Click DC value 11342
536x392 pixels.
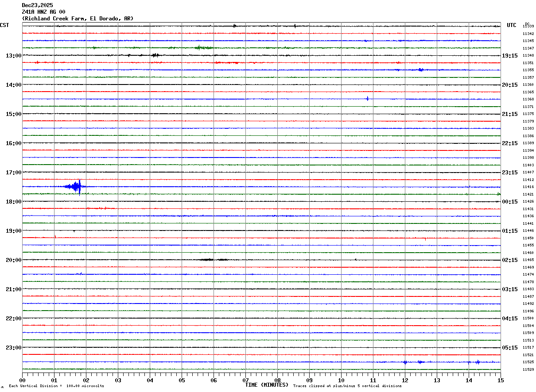click(528, 34)
